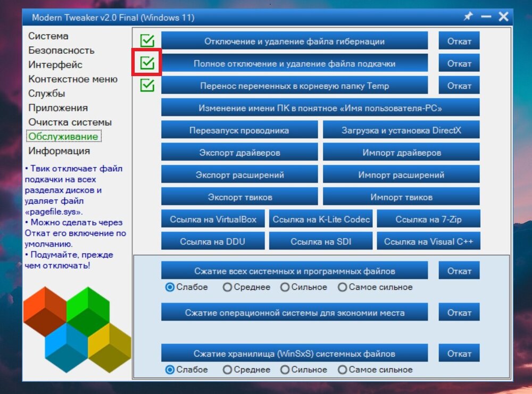Image resolution: width=532 pixels, height=394 pixels.
Task: Click Перезапуск проводника
Action: pos(239,130)
